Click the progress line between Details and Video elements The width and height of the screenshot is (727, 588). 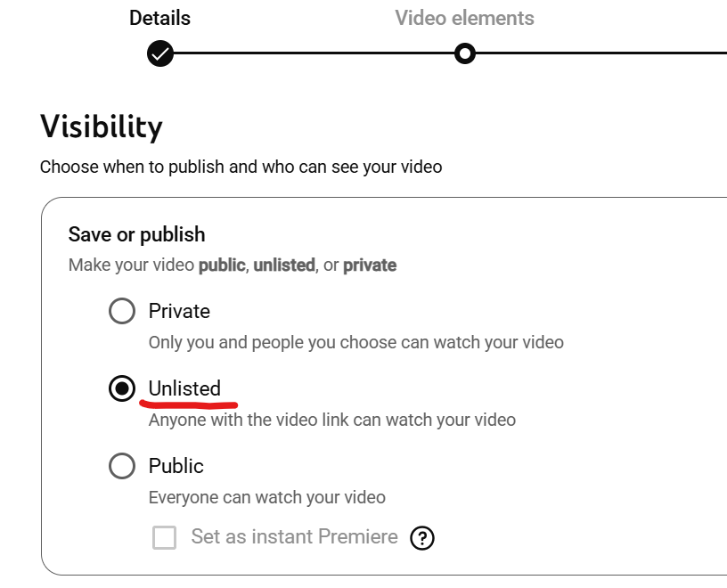point(312,54)
